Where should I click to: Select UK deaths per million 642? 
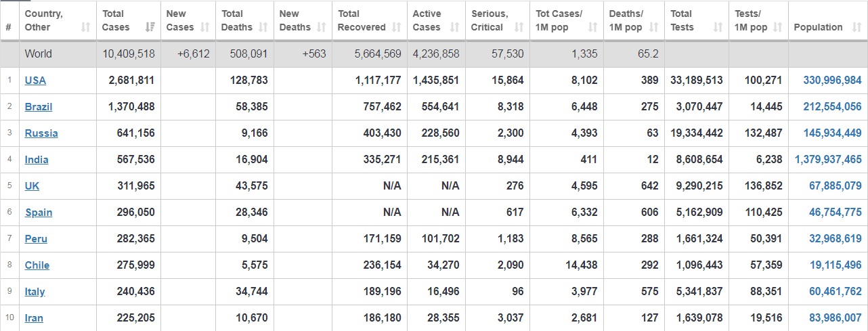click(x=650, y=185)
